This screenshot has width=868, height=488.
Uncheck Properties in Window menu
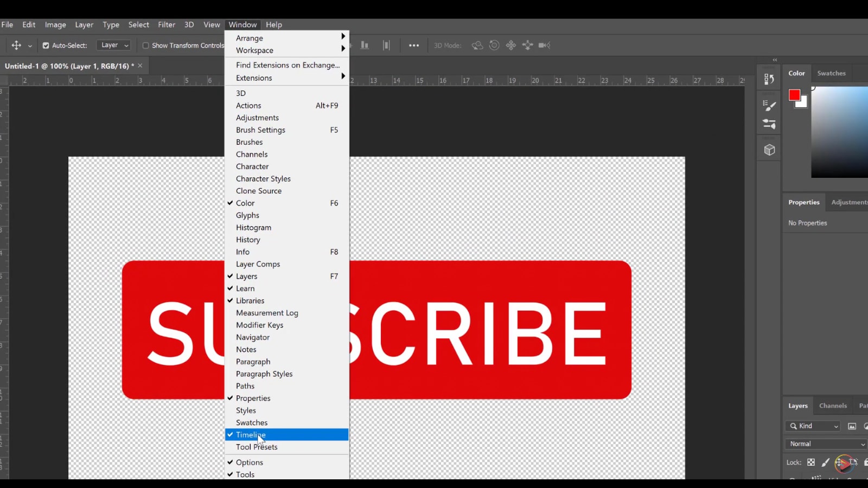286,399
